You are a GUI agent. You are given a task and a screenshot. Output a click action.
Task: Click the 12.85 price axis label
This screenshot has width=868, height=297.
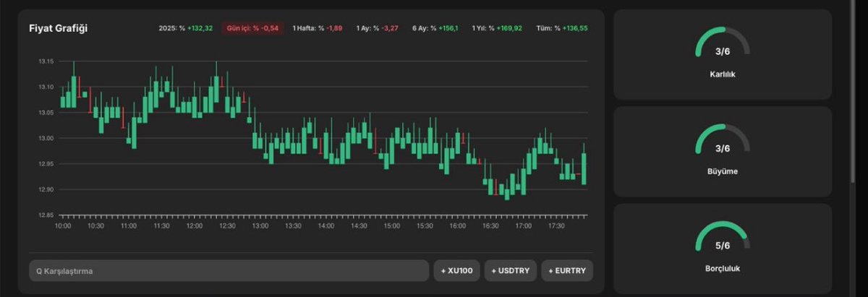pyautogui.click(x=46, y=215)
